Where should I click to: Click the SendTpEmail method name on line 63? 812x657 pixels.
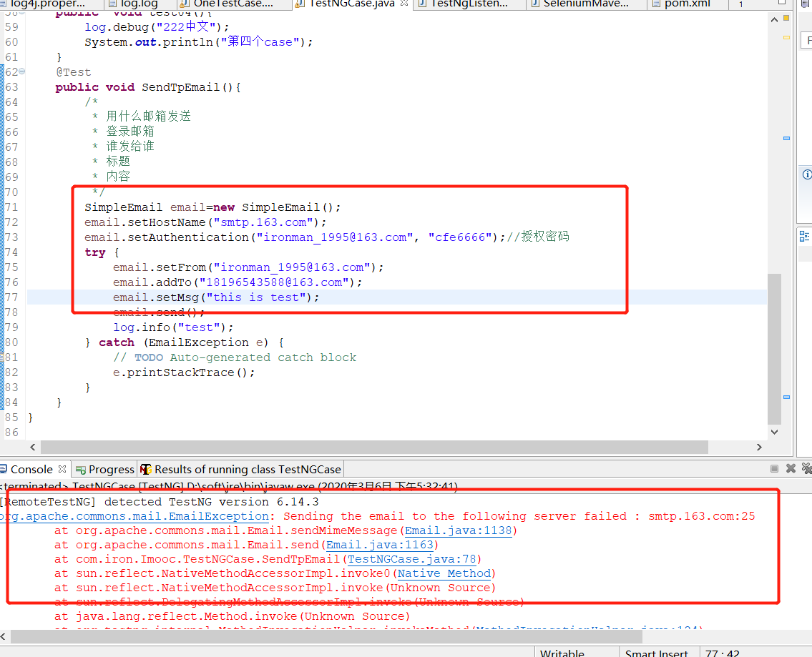click(x=181, y=87)
